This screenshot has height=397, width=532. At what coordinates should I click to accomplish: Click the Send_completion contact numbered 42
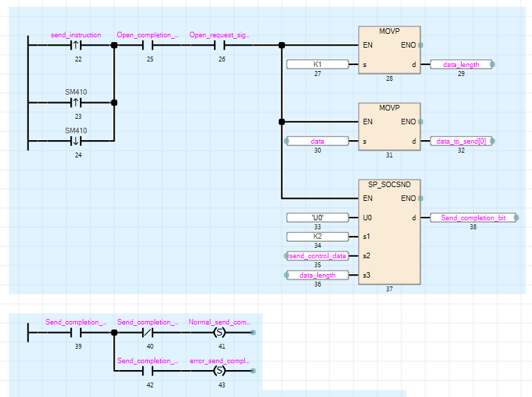pos(147,371)
